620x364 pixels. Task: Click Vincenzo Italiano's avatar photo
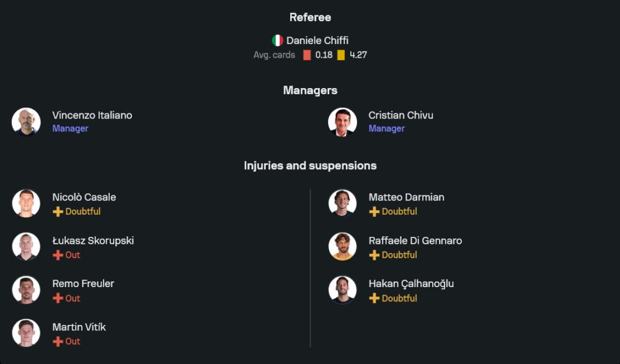26,122
